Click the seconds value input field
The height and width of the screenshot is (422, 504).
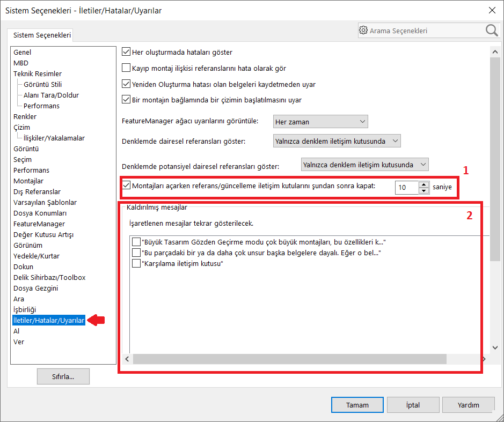(406, 188)
